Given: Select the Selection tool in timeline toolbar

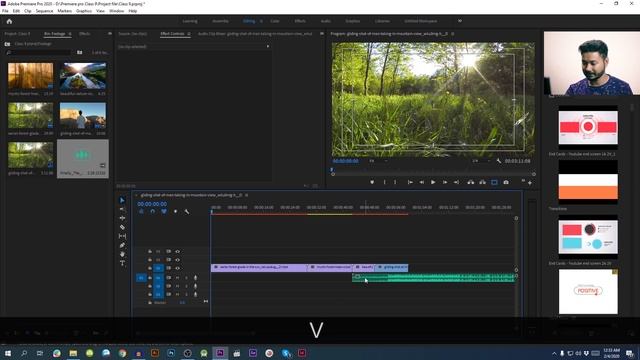Looking at the screenshot, I should [122, 200].
